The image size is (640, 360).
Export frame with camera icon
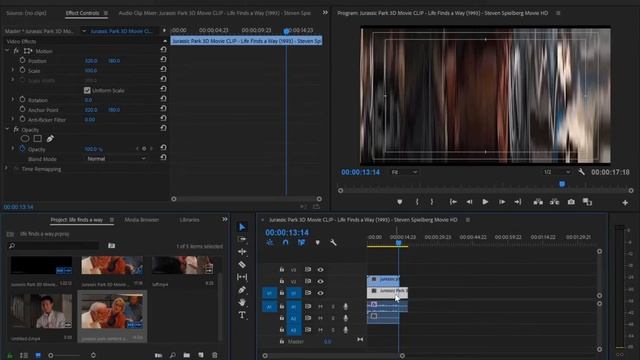coord(571,202)
